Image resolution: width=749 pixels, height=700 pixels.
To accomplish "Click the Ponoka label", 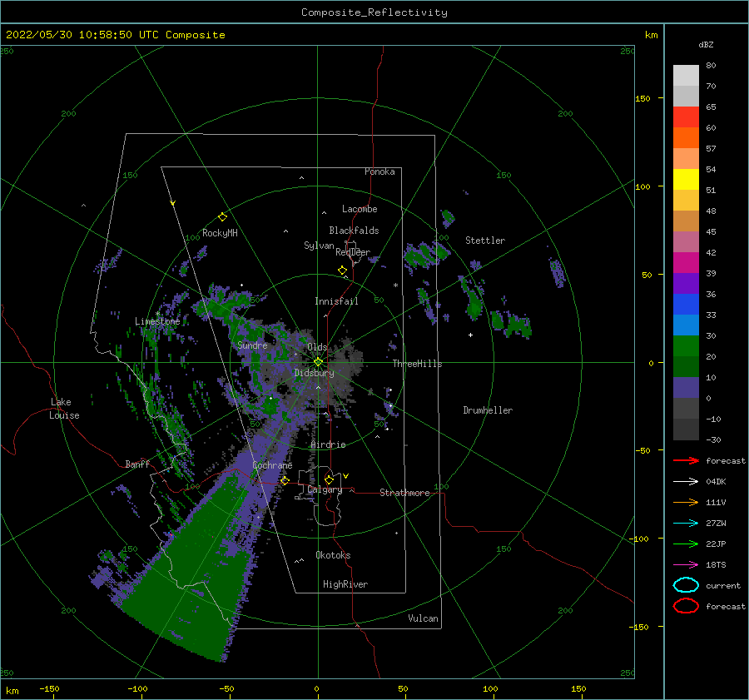I will tap(379, 171).
